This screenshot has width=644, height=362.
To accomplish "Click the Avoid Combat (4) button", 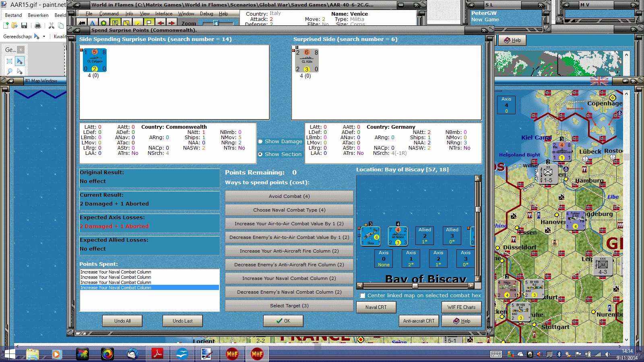I will [x=289, y=196].
